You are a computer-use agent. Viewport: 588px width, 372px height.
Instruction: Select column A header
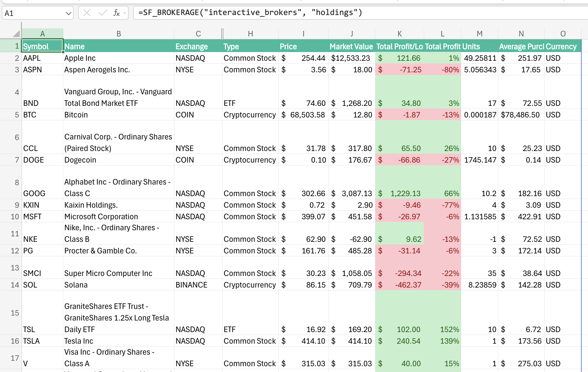point(43,34)
